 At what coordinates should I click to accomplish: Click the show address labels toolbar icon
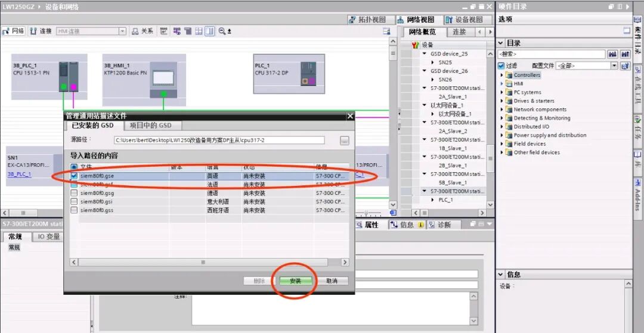coord(164,31)
